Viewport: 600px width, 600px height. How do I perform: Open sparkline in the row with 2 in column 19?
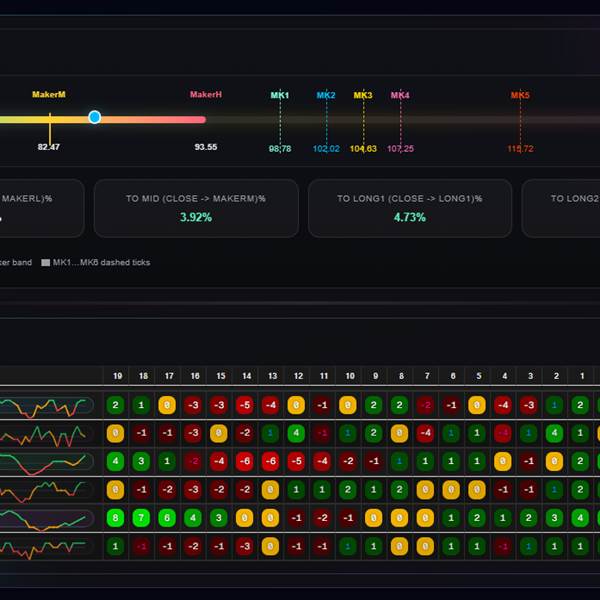47,407
